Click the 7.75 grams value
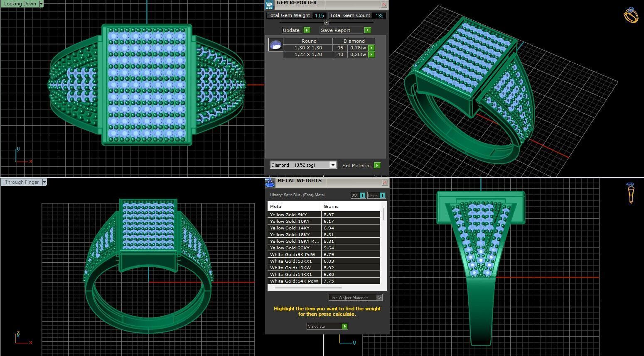Viewport: 644px width, 356px height. click(329, 281)
